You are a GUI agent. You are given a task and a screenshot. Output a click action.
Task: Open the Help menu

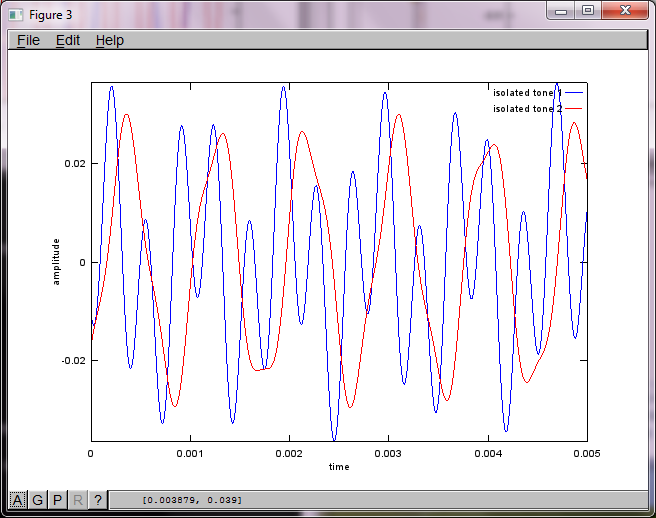[x=110, y=41]
